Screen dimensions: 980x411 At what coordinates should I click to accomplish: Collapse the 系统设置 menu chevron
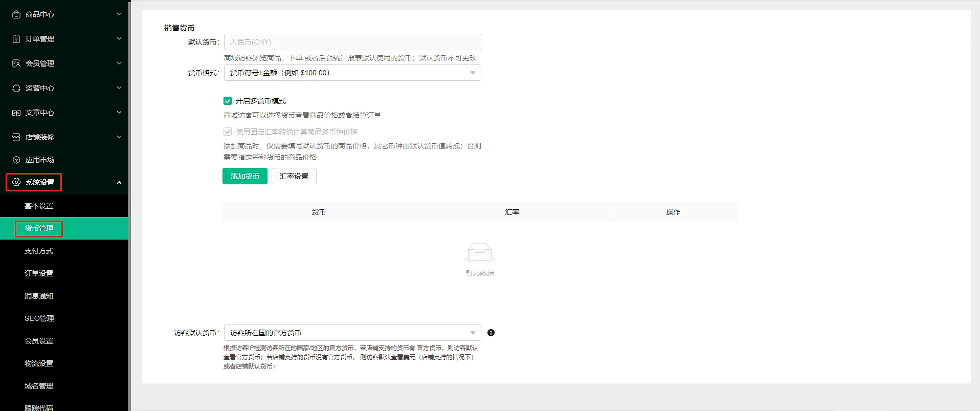119,183
